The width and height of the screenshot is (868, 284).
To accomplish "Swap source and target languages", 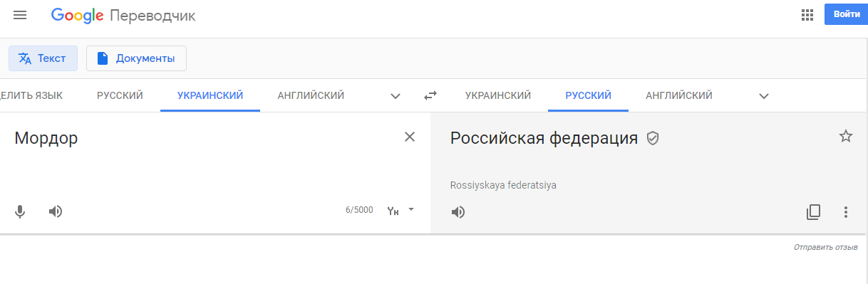I will (430, 95).
